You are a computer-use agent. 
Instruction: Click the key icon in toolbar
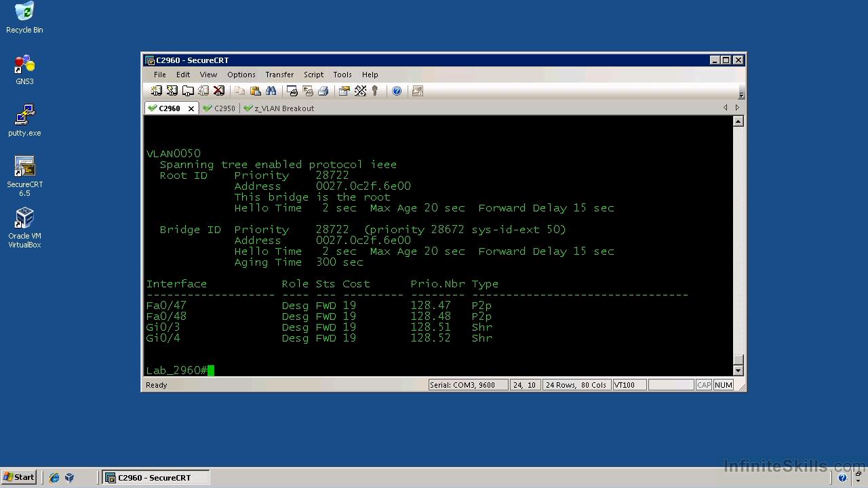(x=375, y=91)
